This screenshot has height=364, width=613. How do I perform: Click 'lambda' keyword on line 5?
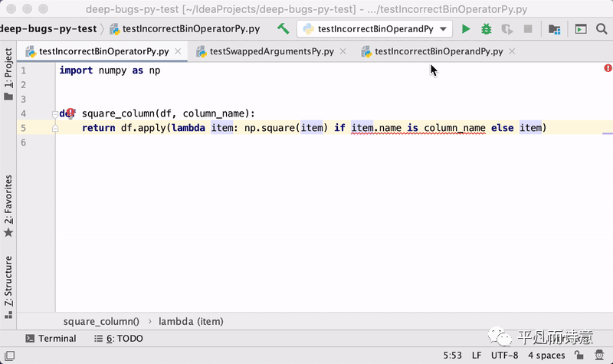[188, 128]
